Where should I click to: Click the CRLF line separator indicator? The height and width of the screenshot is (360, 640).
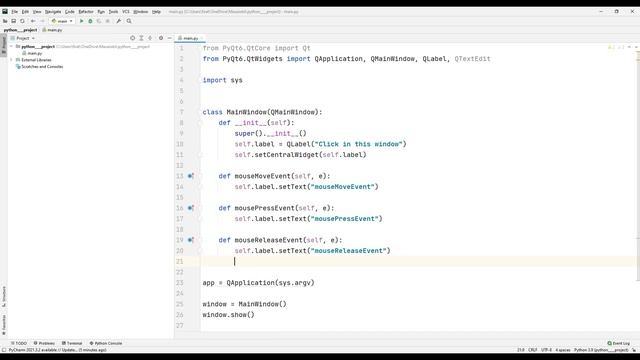[533, 350]
